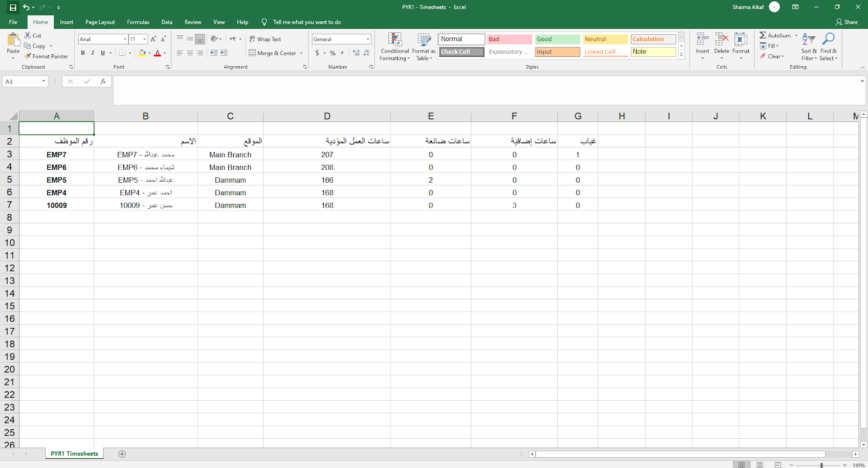Switch to the Formulas ribbon tab
Image resolution: width=868 pixels, height=468 pixels.
[x=138, y=22]
